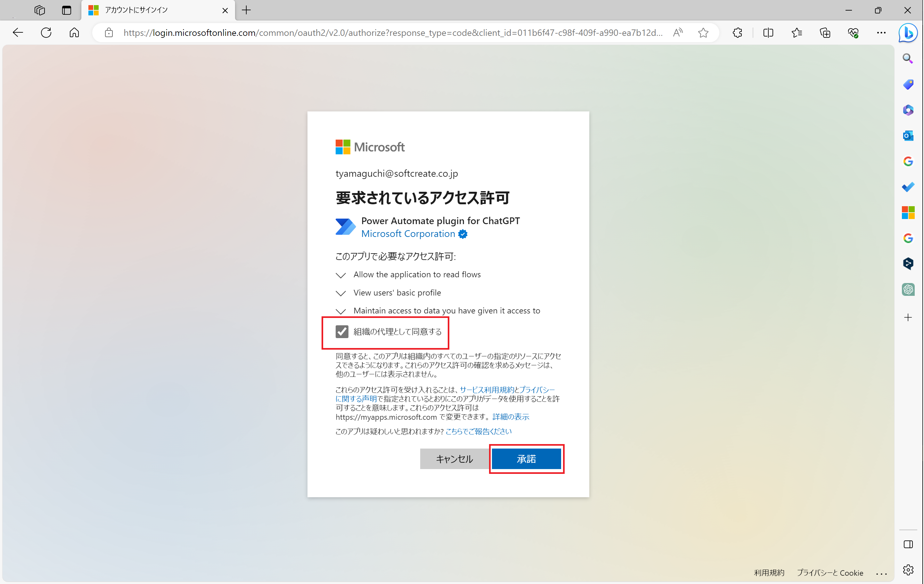Open the Extensions puzzle icon

[737, 33]
